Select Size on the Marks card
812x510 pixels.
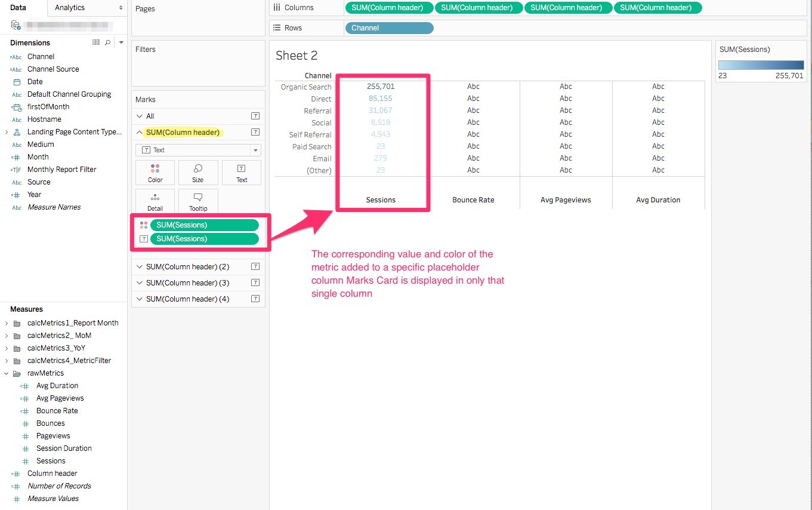pyautogui.click(x=197, y=173)
